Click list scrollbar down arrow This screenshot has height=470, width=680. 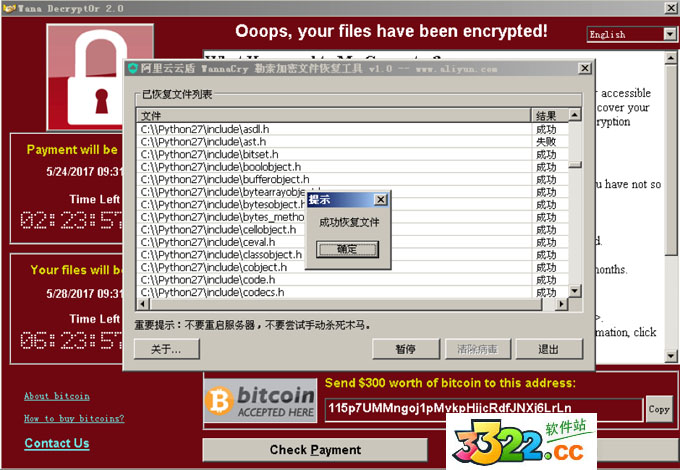[575, 290]
